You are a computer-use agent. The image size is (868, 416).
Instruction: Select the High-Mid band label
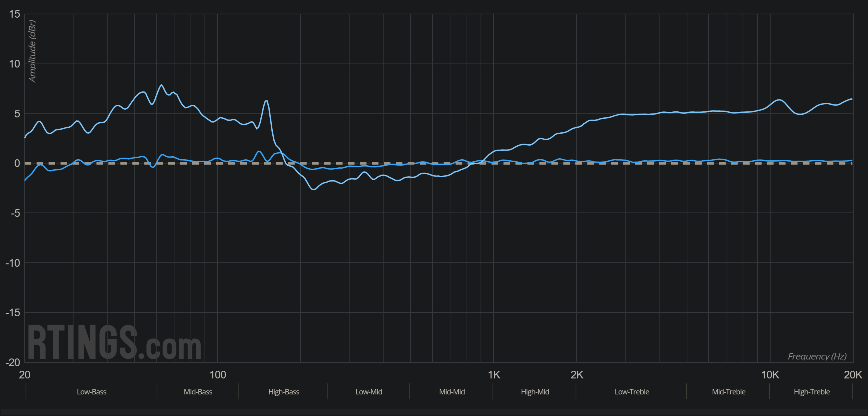[535, 392]
